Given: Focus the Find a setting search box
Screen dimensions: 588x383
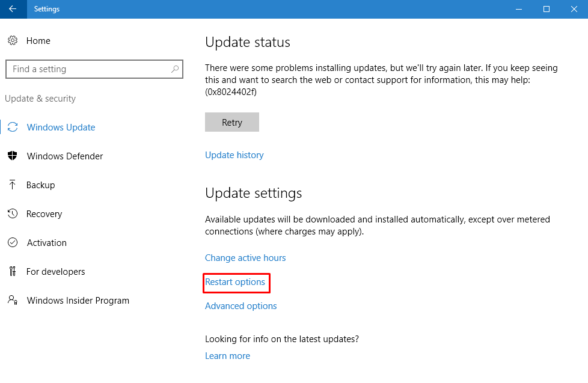Looking at the screenshot, I should 87,69.
